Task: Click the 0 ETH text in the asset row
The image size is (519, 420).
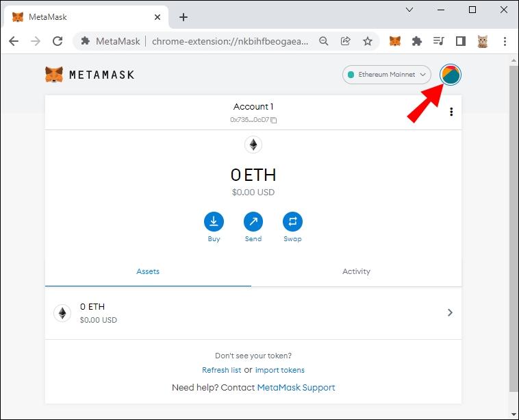Action: (92, 307)
